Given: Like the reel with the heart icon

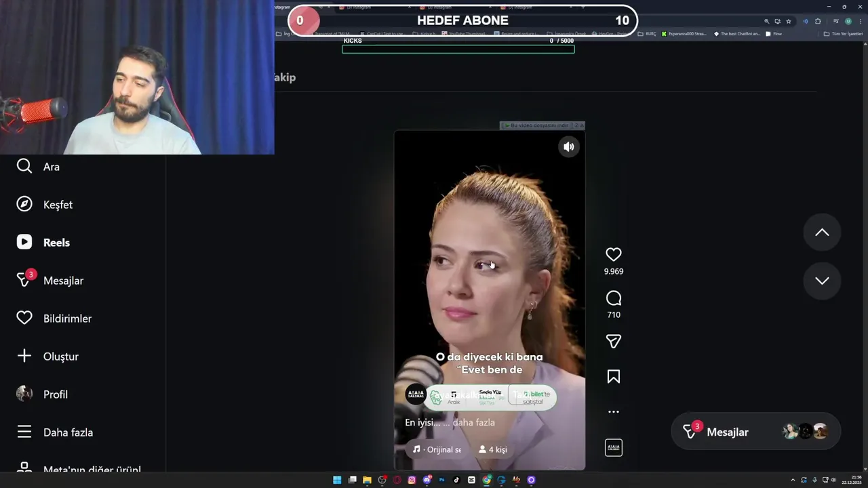Looking at the screenshot, I should coord(614,254).
